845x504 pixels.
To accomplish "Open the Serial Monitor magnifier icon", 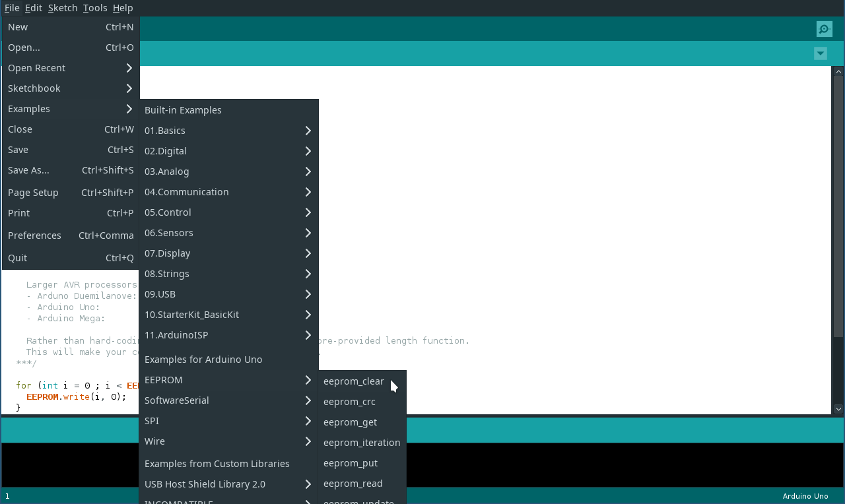I will point(824,29).
